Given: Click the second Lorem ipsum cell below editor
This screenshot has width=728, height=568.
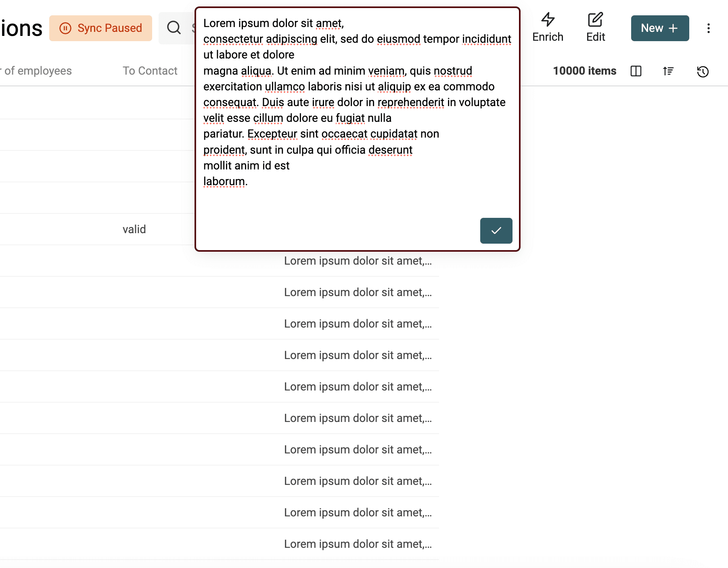Looking at the screenshot, I should [358, 292].
